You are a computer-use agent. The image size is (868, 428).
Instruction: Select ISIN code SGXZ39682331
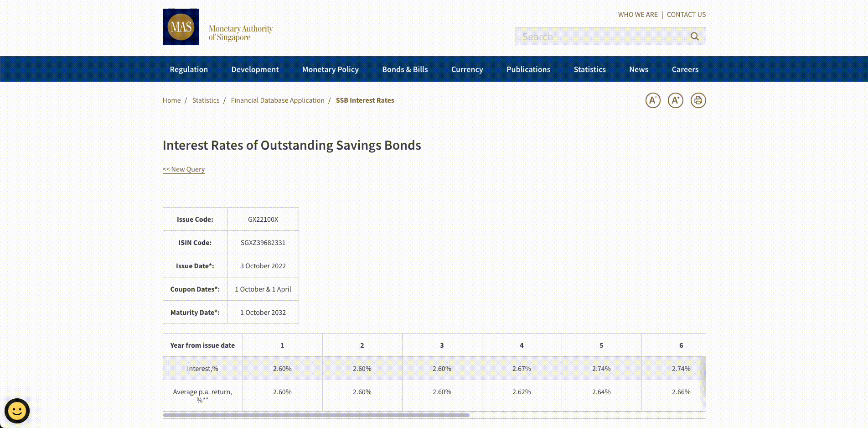263,243
